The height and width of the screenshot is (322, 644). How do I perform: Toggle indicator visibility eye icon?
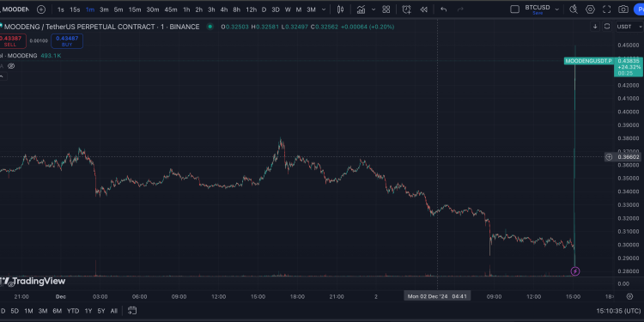(11, 66)
